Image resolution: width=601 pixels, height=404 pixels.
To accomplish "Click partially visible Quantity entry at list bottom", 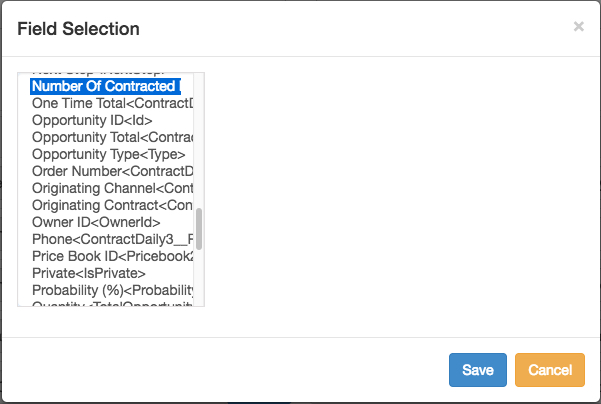I will (x=112, y=303).
